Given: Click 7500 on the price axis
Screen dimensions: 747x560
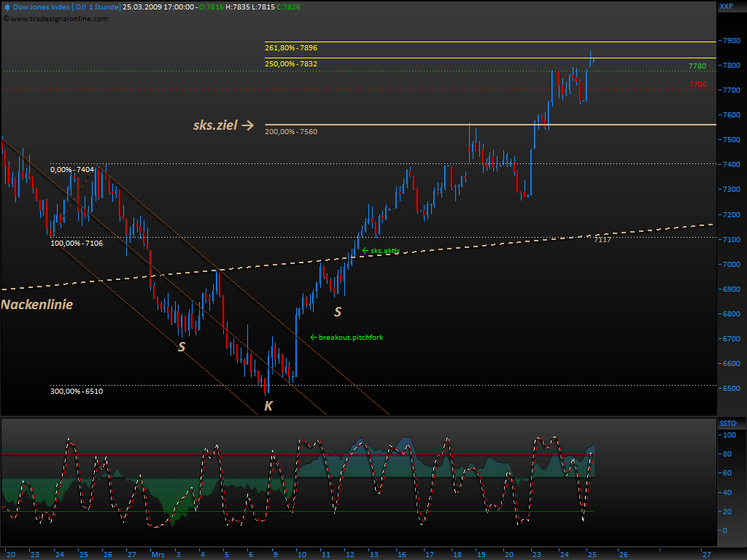Looking at the screenshot, I should pyautogui.click(x=731, y=139).
